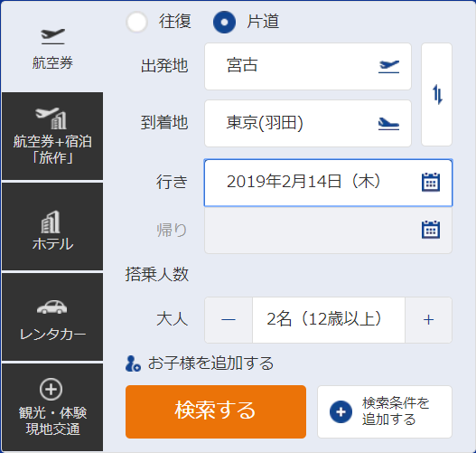Click お子様を追加する link
The image size is (476, 453).
pyautogui.click(x=210, y=363)
